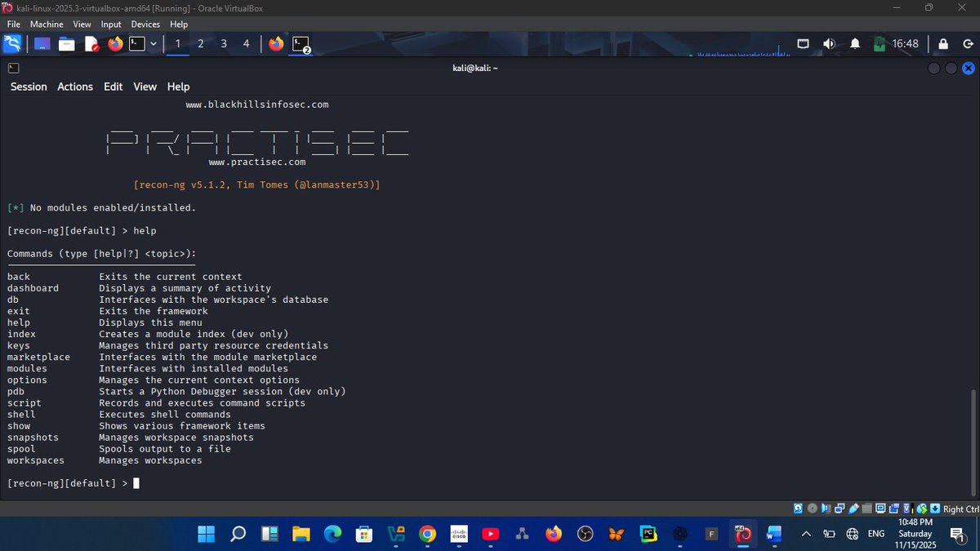This screenshot has width=980, height=551.
Task: Open the Session menu
Action: (x=29, y=87)
